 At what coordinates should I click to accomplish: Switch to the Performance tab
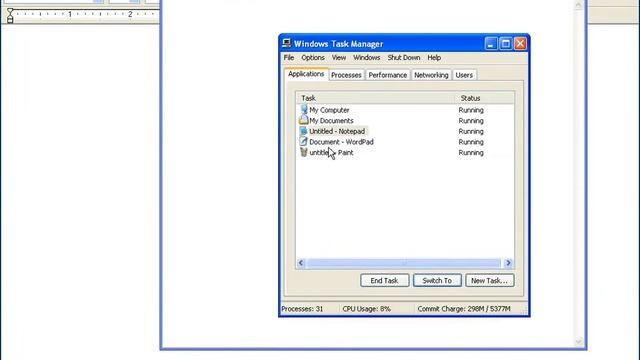388,75
